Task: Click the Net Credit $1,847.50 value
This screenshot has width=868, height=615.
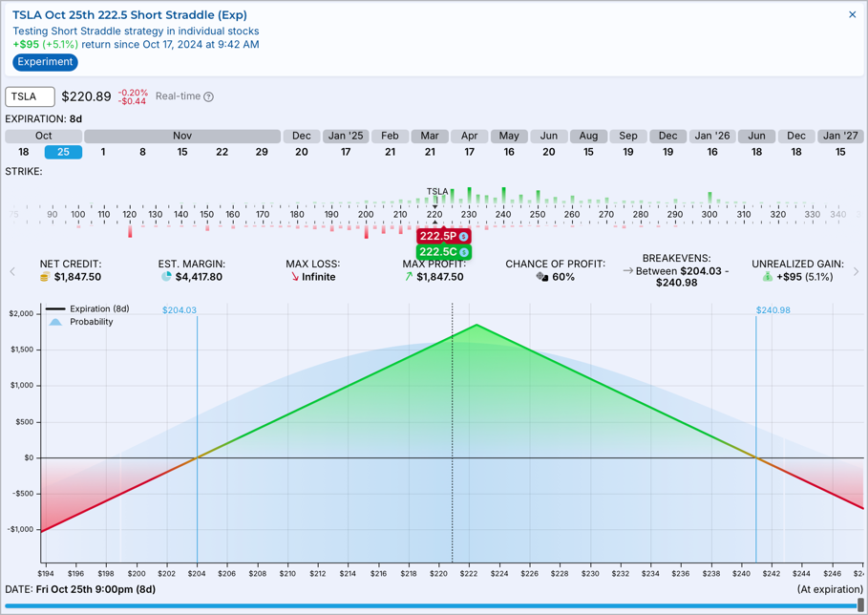Action: tap(77, 277)
